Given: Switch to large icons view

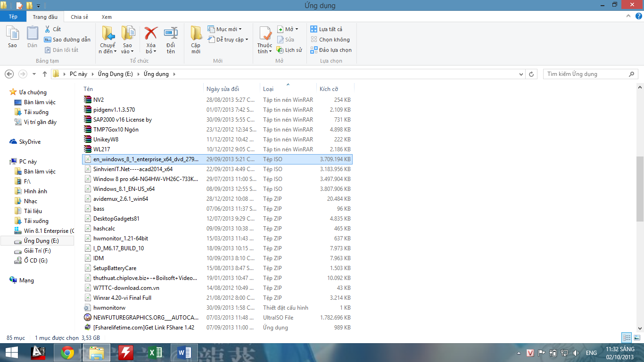Looking at the screenshot, I should point(636,338).
